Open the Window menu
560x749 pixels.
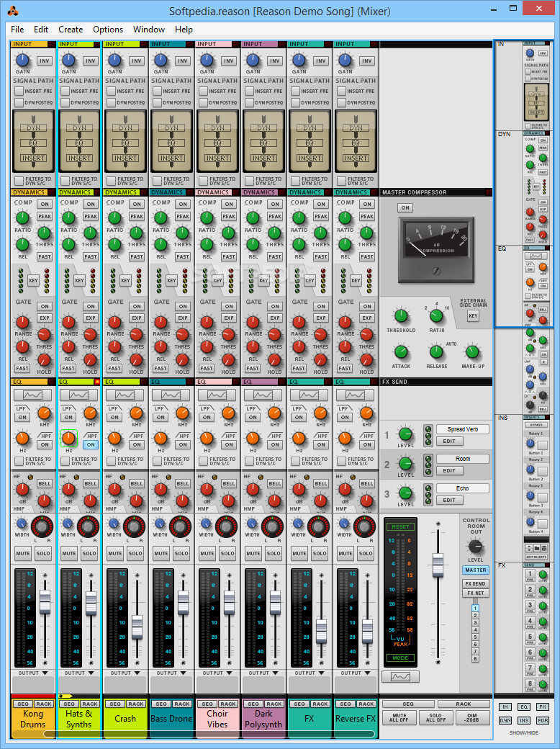[149, 29]
